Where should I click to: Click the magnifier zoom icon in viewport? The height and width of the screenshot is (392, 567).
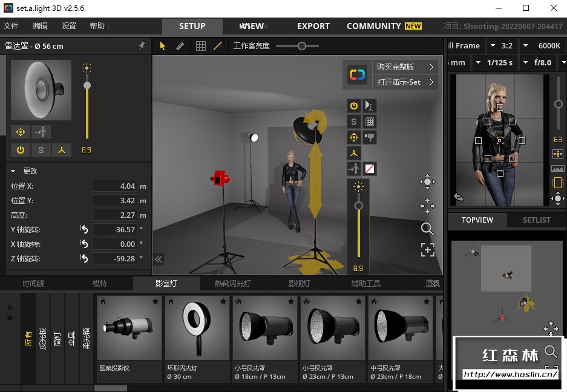pyautogui.click(x=427, y=229)
